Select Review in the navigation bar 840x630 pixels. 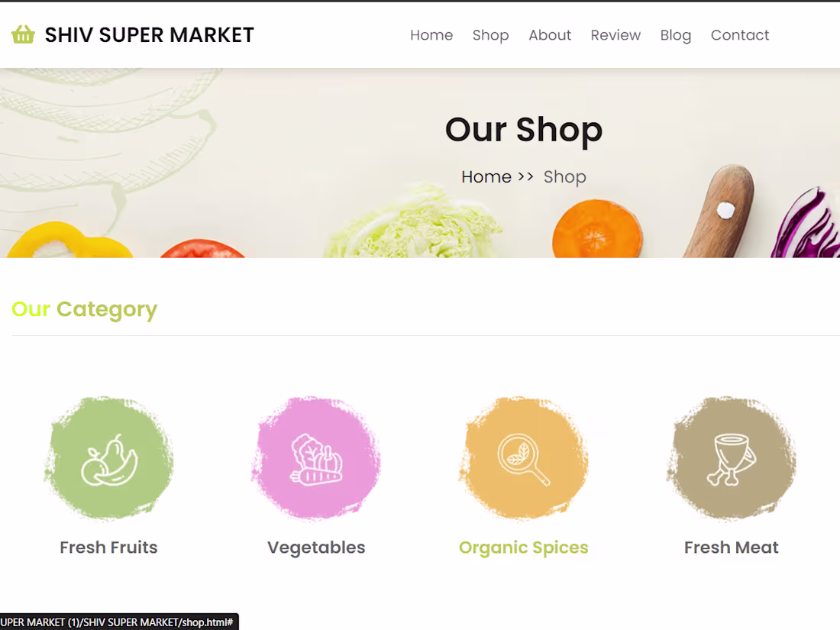coord(615,35)
